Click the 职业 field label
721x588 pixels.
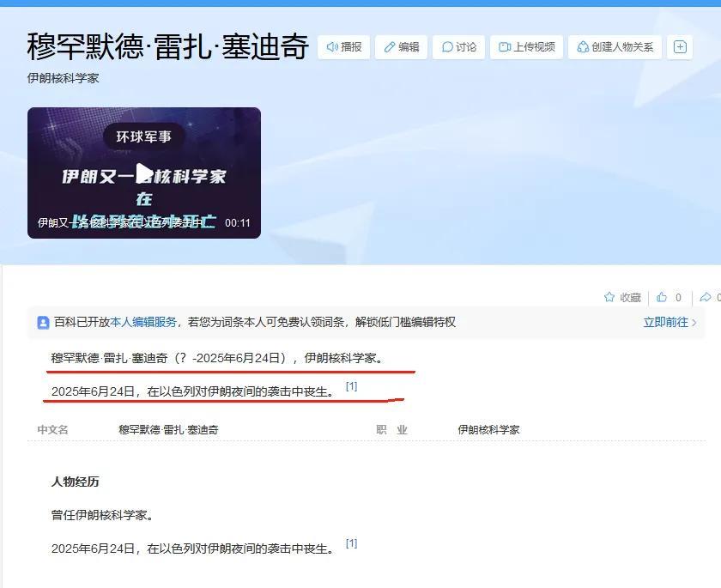click(391, 430)
